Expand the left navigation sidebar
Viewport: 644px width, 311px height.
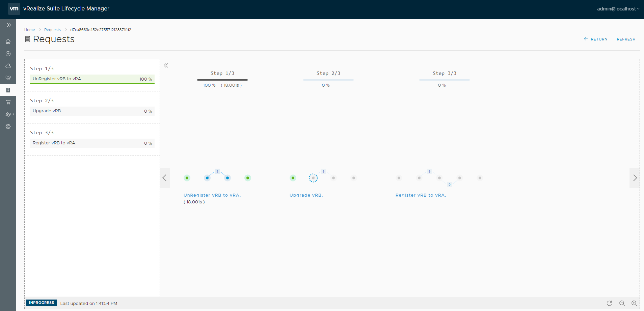(x=9, y=25)
